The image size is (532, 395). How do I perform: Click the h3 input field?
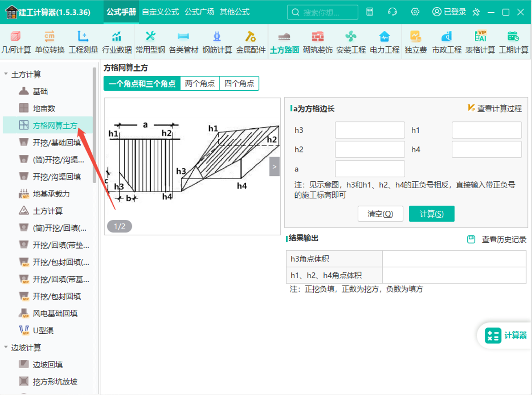click(x=370, y=130)
